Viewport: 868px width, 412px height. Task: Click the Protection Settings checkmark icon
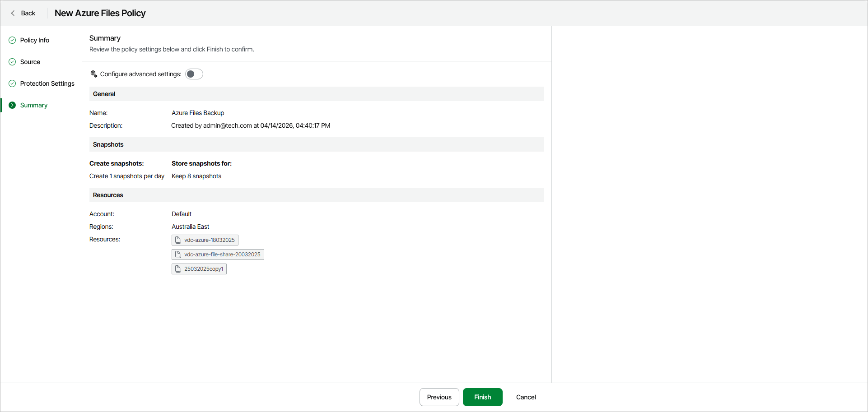coord(12,83)
